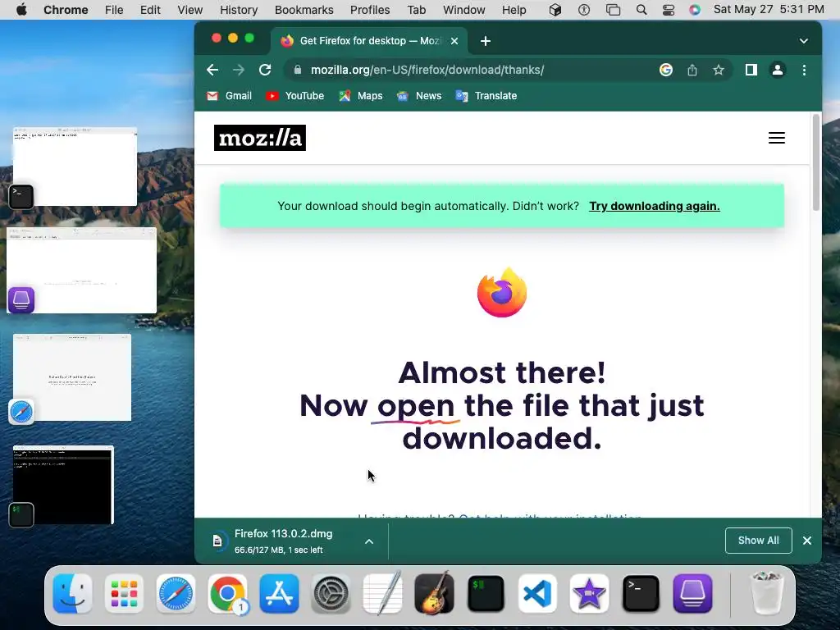Screen dimensions: 840x630
Task: Click the screen mirroring menu bar icon
Action: pyautogui.click(x=613, y=10)
